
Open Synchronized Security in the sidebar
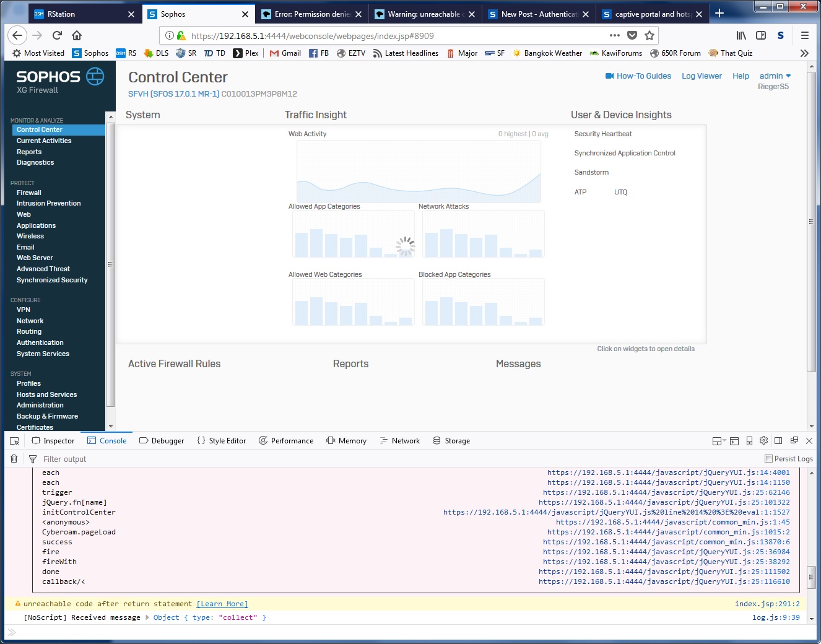(52, 280)
